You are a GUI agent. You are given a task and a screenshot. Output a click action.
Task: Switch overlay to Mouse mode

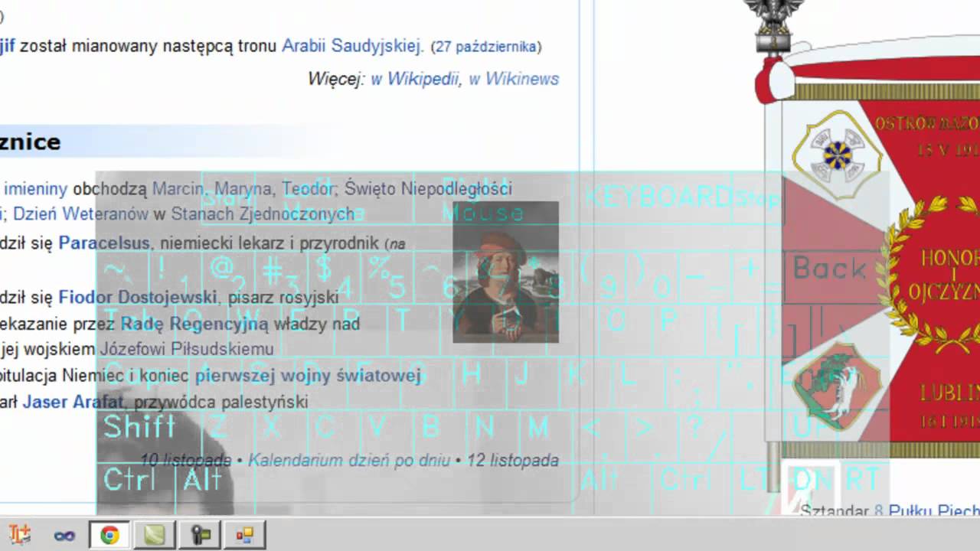coord(482,214)
